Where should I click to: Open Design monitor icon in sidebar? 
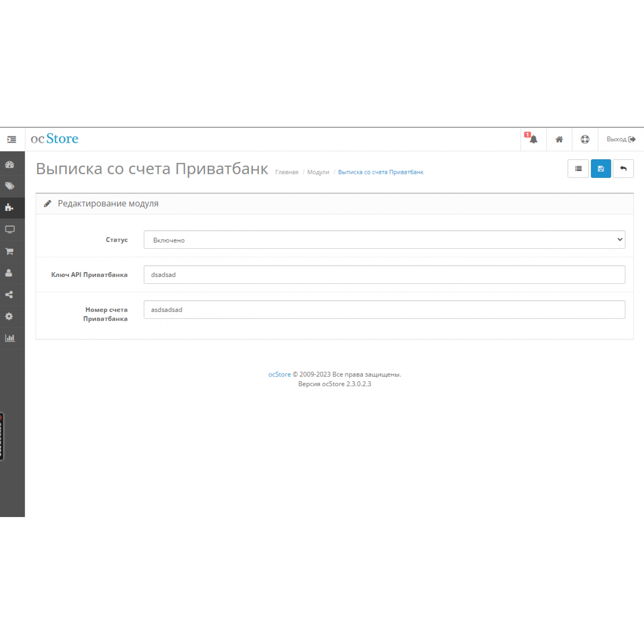[x=10, y=229]
